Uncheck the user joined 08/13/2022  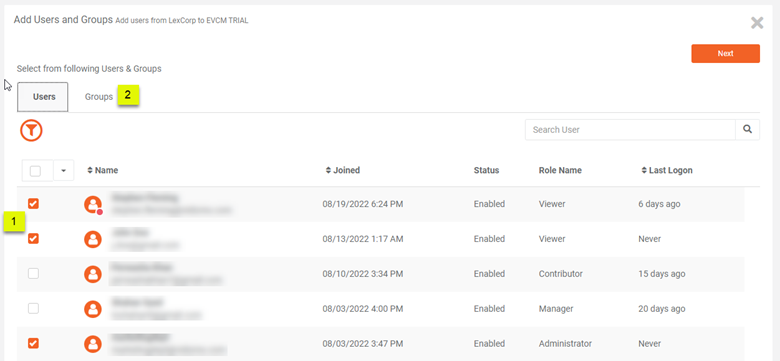pyautogui.click(x=33, y=239)
